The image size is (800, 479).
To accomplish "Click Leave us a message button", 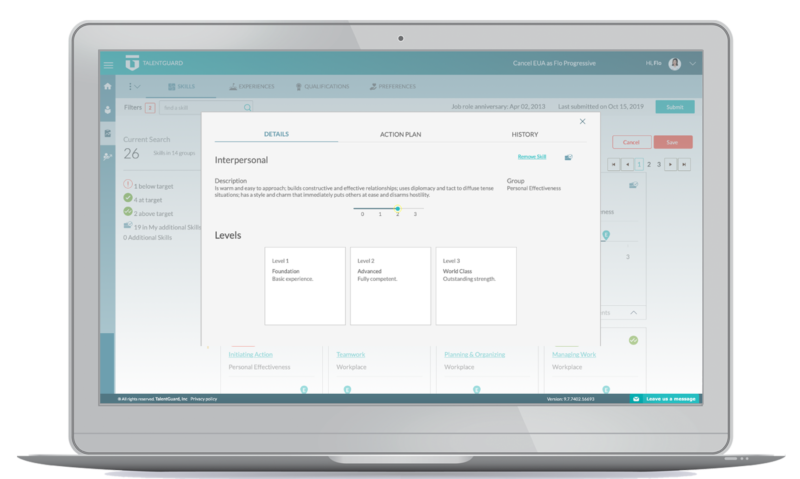I will 665,399.
